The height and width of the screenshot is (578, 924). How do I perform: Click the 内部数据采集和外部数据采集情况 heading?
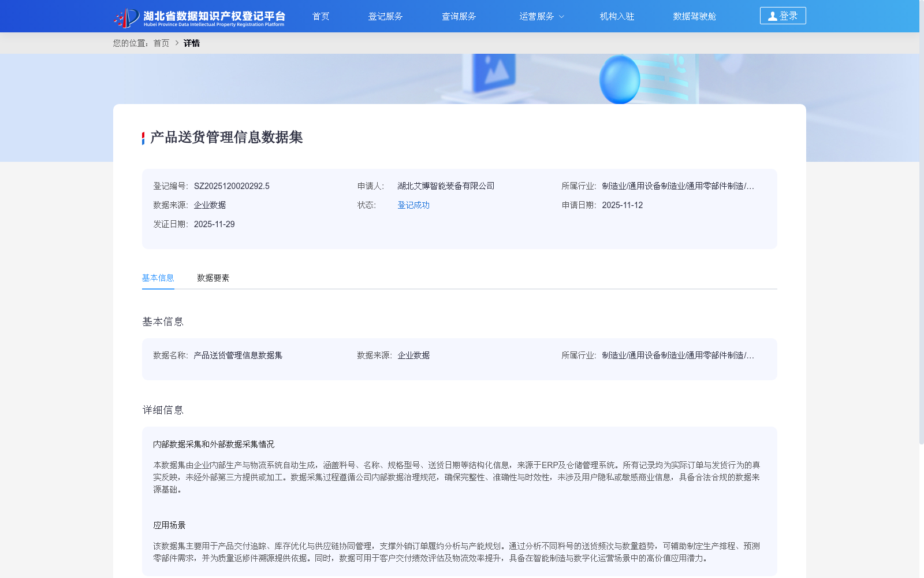click(214, 444)
